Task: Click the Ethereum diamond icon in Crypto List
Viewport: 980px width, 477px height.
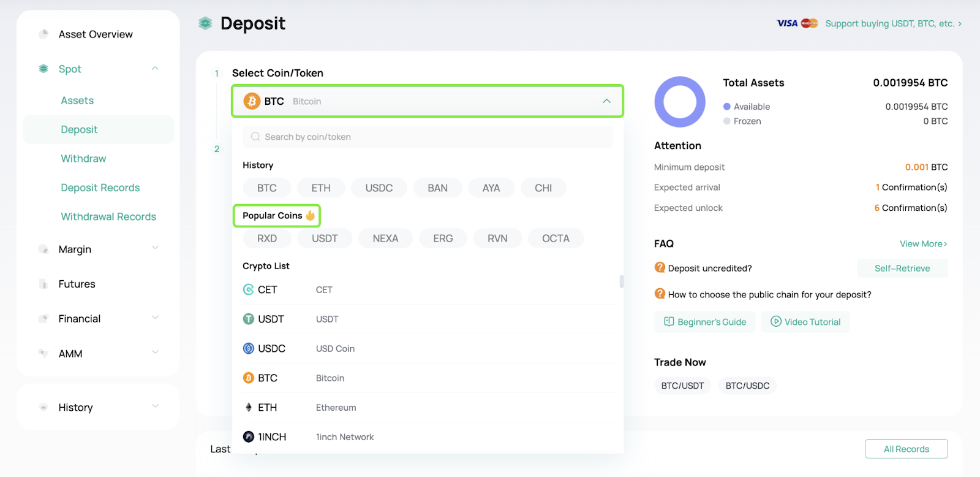Action: (248, 407)
